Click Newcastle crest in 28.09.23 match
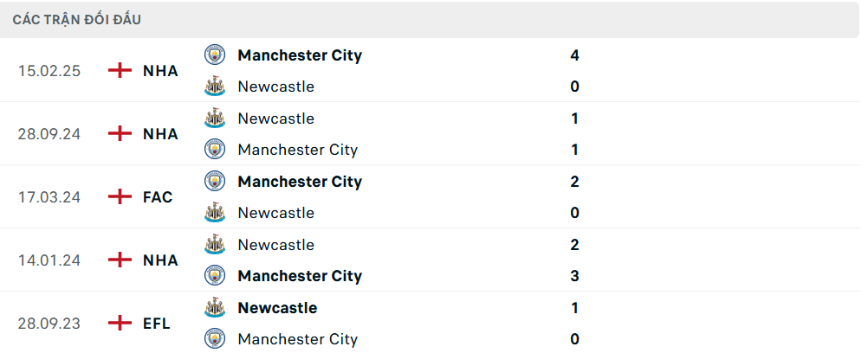This screenshot has height=353, width=868. click(x=214, y=308)
